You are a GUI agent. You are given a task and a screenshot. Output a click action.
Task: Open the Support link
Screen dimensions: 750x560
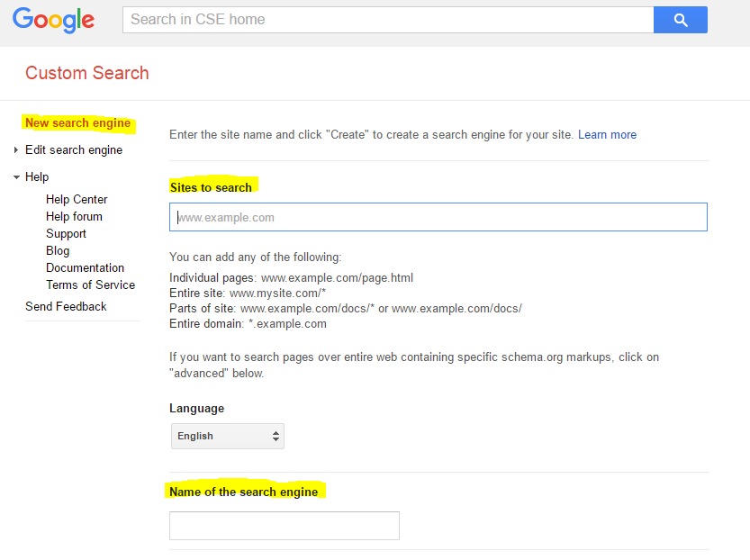point(66,234)
